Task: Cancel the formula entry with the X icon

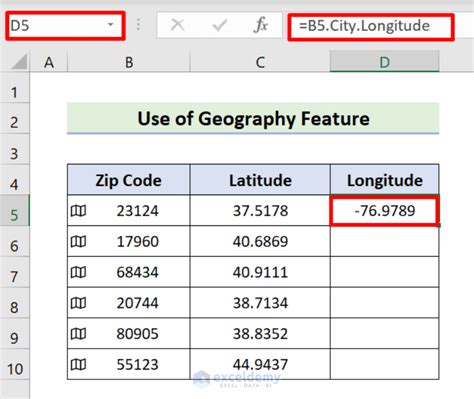Action: 177,25
